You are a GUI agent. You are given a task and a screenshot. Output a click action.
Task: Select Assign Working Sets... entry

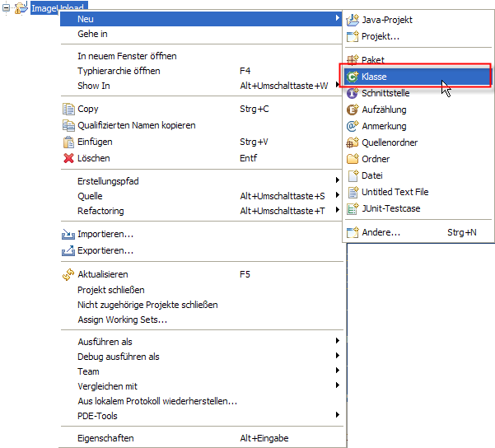122,320
